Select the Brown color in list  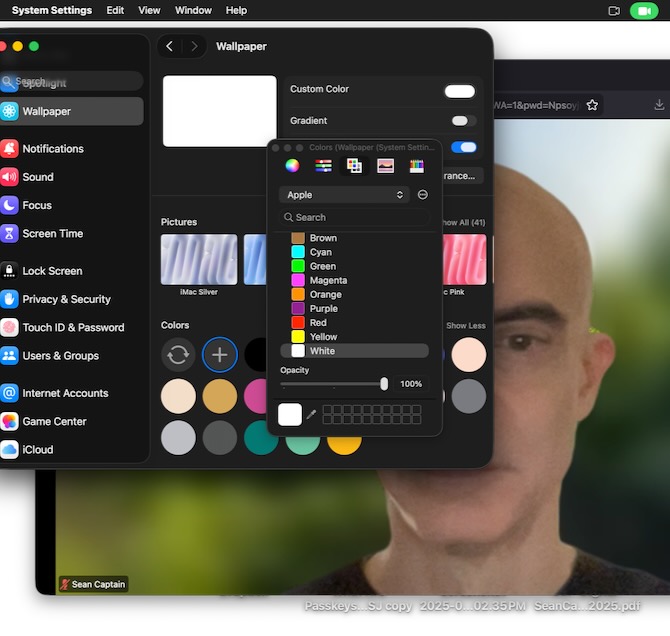[354, 238]
